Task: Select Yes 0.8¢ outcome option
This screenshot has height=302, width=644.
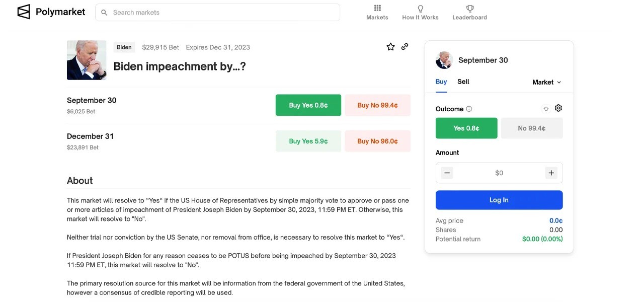Action: 466,128
